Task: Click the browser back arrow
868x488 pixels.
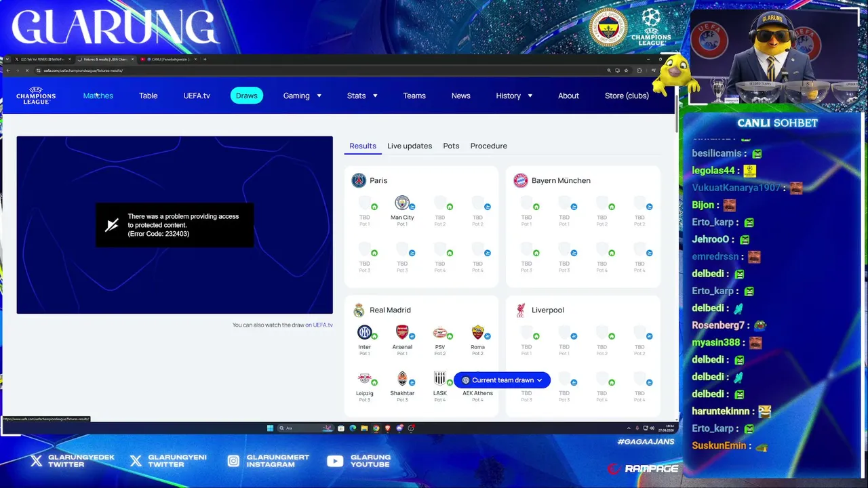Action: click(x=8, y=70)
